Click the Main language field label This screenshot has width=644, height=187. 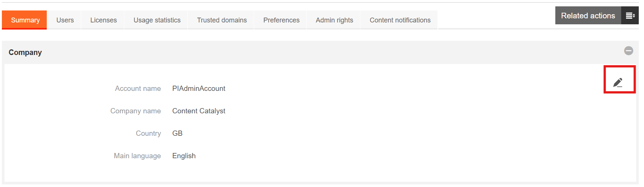coord(137,156)
